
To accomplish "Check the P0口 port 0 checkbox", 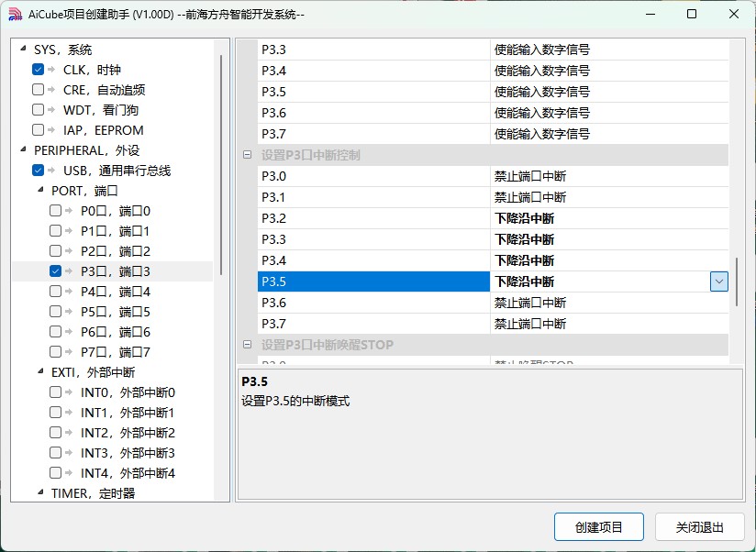I will [x=55, y=211].
